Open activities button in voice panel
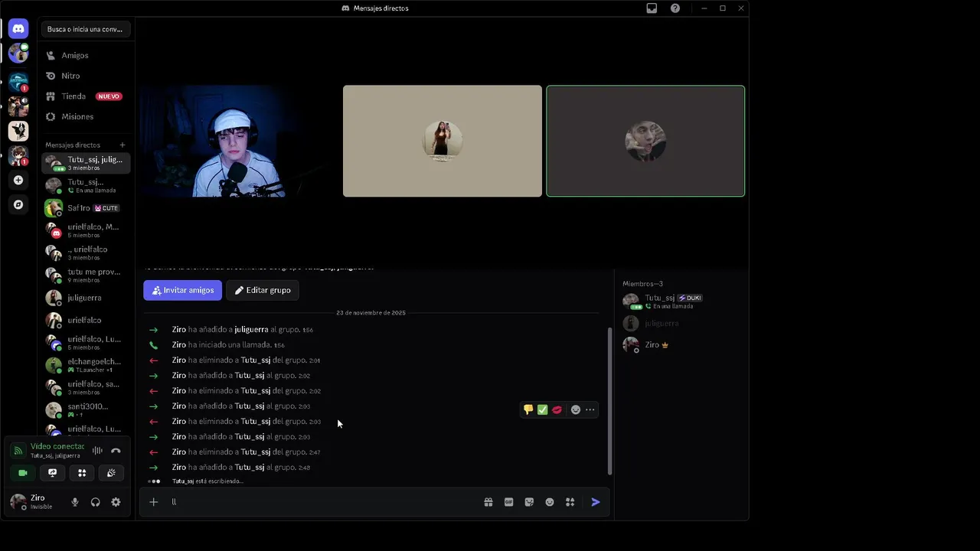 tap(82, 473)
